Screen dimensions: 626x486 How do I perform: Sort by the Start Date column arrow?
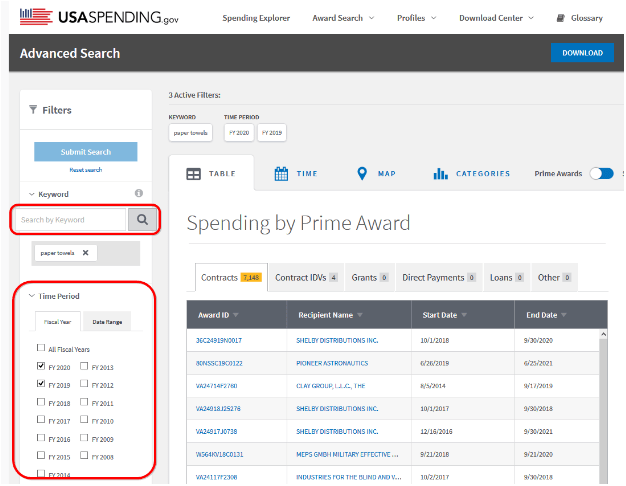click(x=464, y=315)
